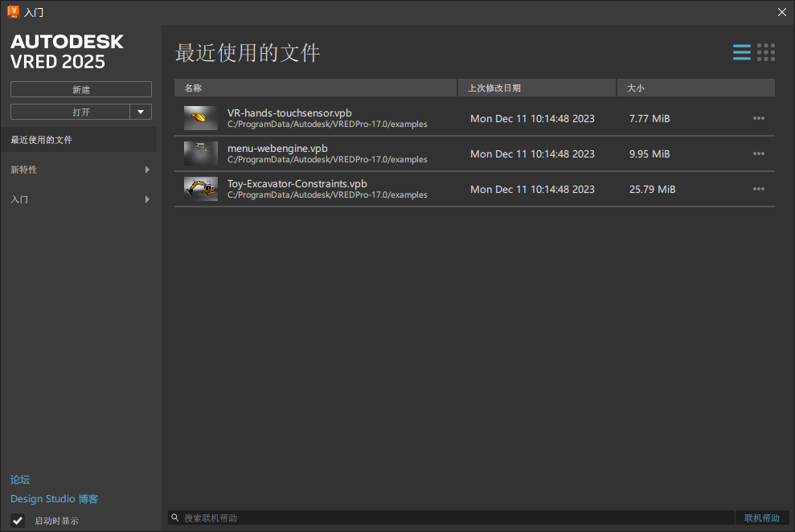Select file name VR-hands-touchsensor.vpb

pyautogui.click(x=289, y=113)
